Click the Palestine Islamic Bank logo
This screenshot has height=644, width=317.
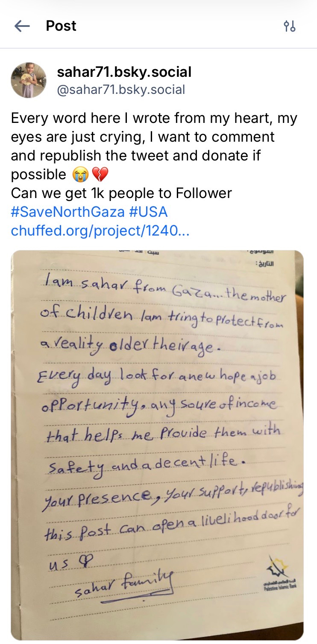pyautogui.click(x=277, y=574)
